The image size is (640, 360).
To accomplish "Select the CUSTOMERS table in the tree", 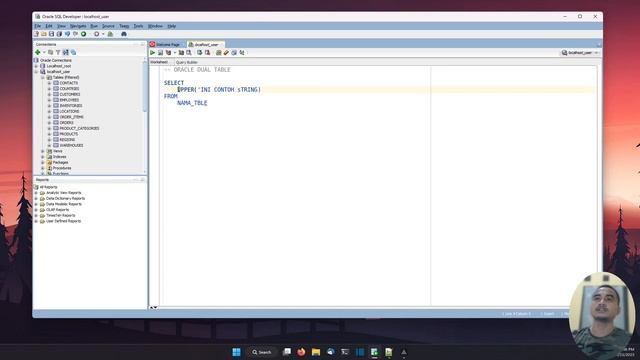I will [70, 94].
